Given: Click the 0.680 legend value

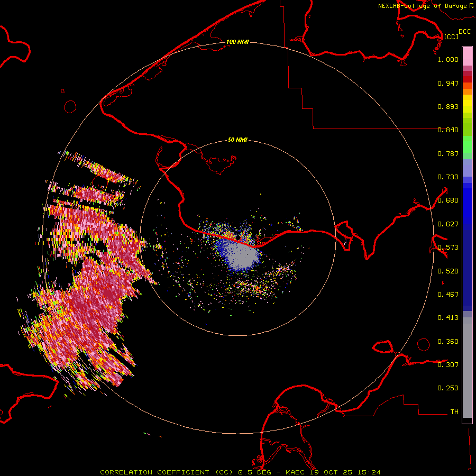Looking at the screenshot, I should [448, 200].
